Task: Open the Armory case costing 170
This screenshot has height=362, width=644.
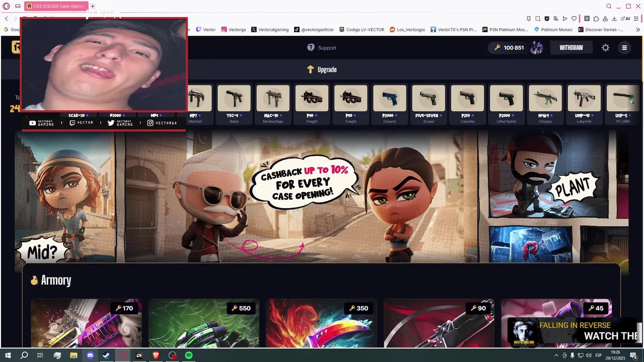Action: coord(86,323)
